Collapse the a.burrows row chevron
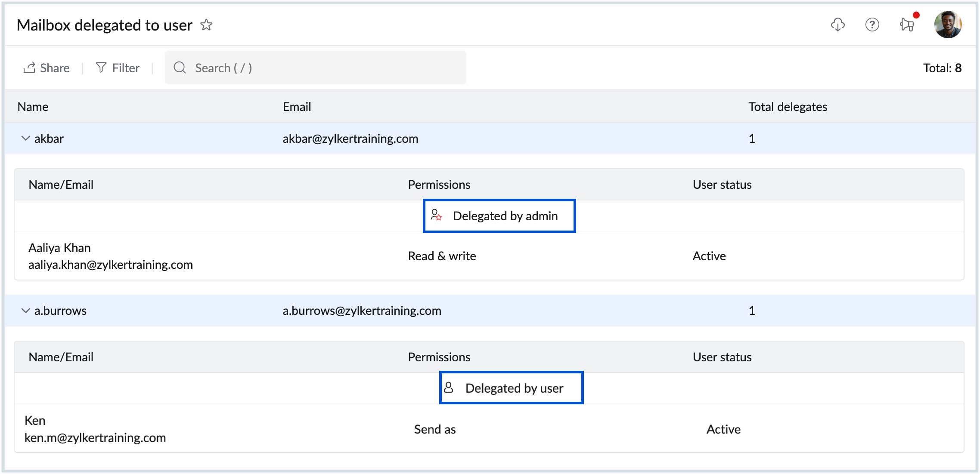Image resolution: width=980 pixels, height=474 pixels. point(25,311)
